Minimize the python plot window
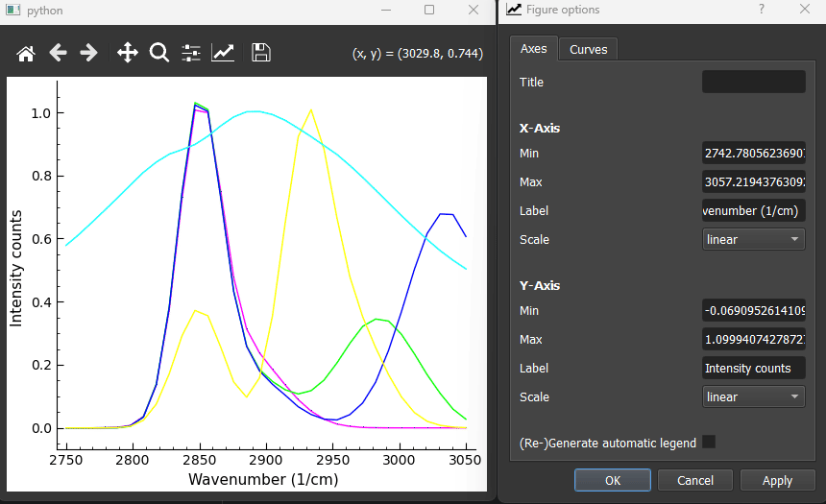 click(386, 10)
